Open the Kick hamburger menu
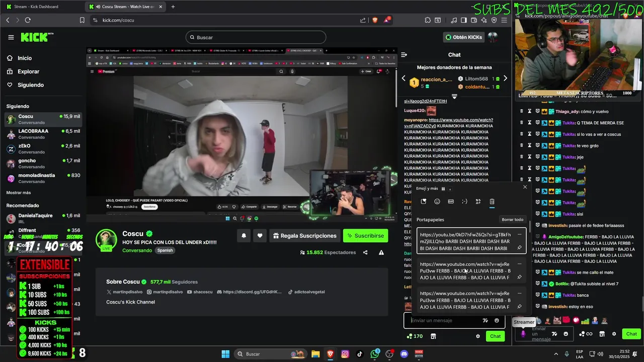This screenshot has height=362, width=644. click(11, 37)
